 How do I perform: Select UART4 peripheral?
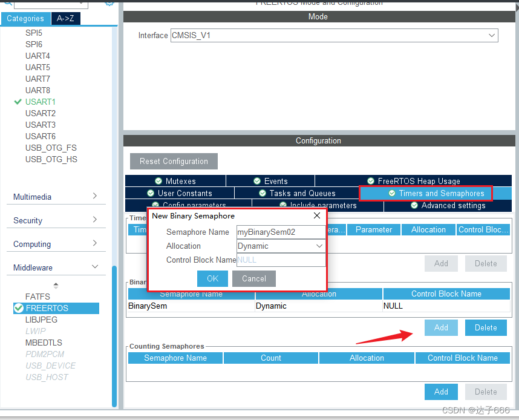[x=38, y=56]
